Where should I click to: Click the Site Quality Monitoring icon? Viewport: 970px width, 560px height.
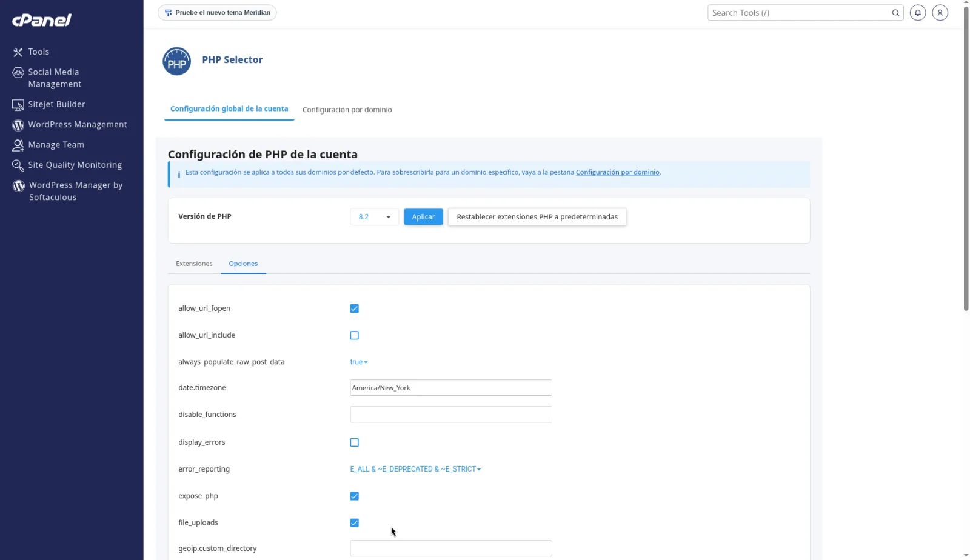point(18,165)
